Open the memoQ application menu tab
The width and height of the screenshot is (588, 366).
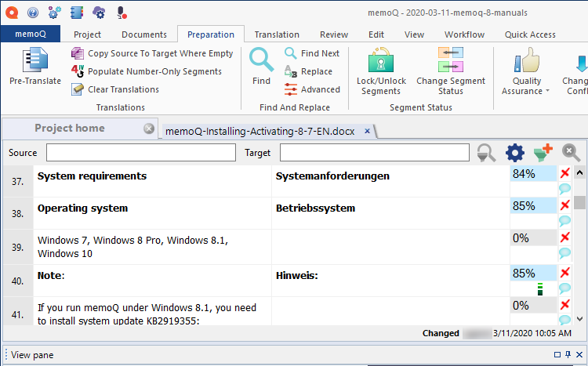[x=31, y=34]
